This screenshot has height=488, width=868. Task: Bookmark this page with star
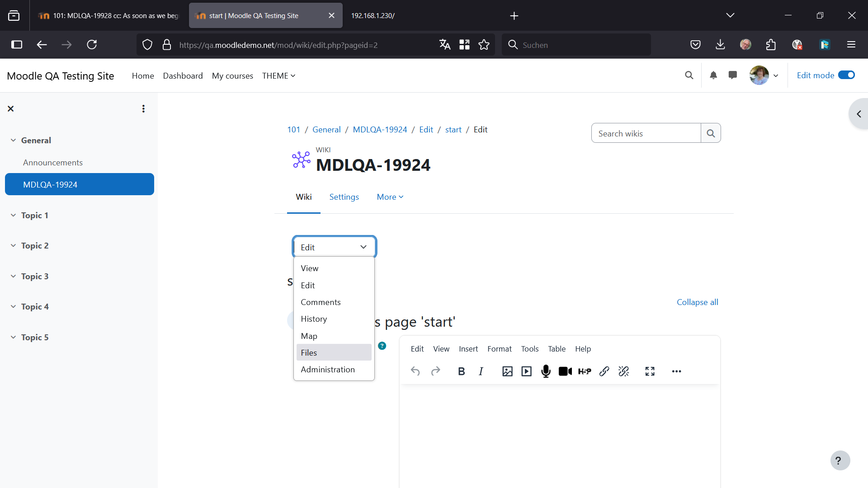tap(484, 45)
